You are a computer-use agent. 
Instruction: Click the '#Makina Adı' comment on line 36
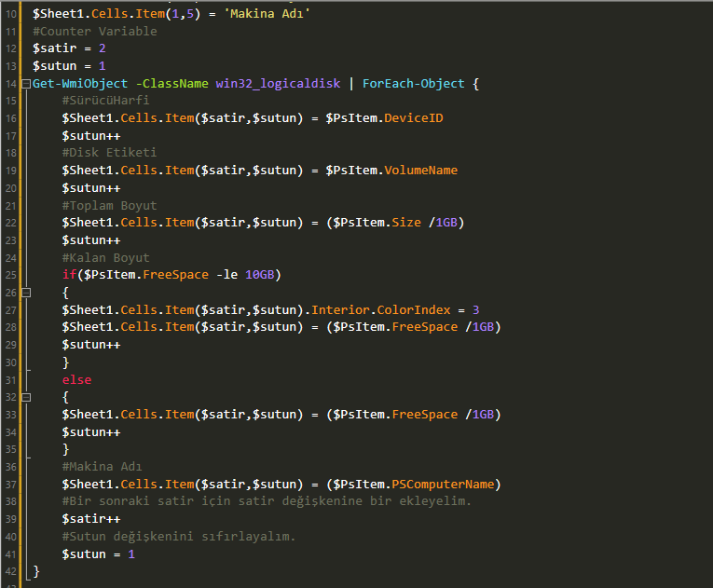click(102, 467)
